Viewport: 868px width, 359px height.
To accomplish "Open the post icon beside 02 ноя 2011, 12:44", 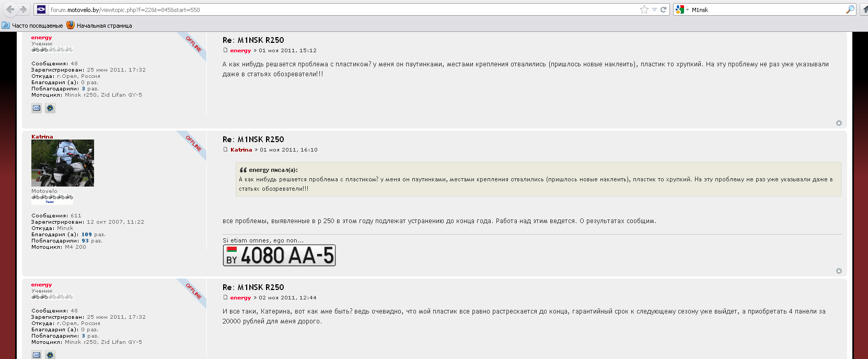I will pyautogui.click(x=225, y=297).
